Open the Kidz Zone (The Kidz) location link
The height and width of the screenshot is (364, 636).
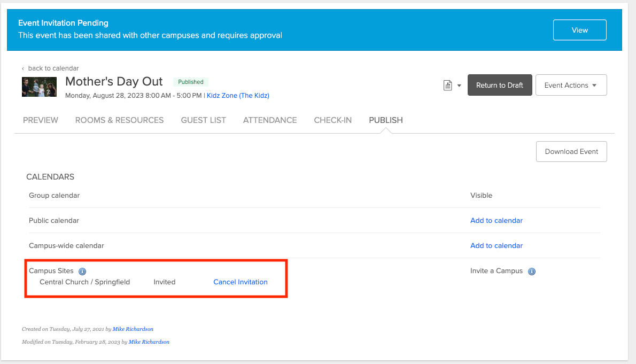click(x=237, y=95)
